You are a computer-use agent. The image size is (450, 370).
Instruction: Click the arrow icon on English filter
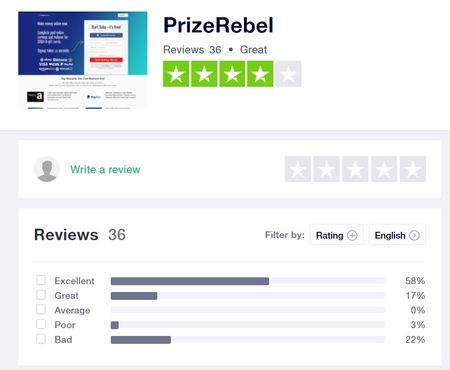point(414,235)
